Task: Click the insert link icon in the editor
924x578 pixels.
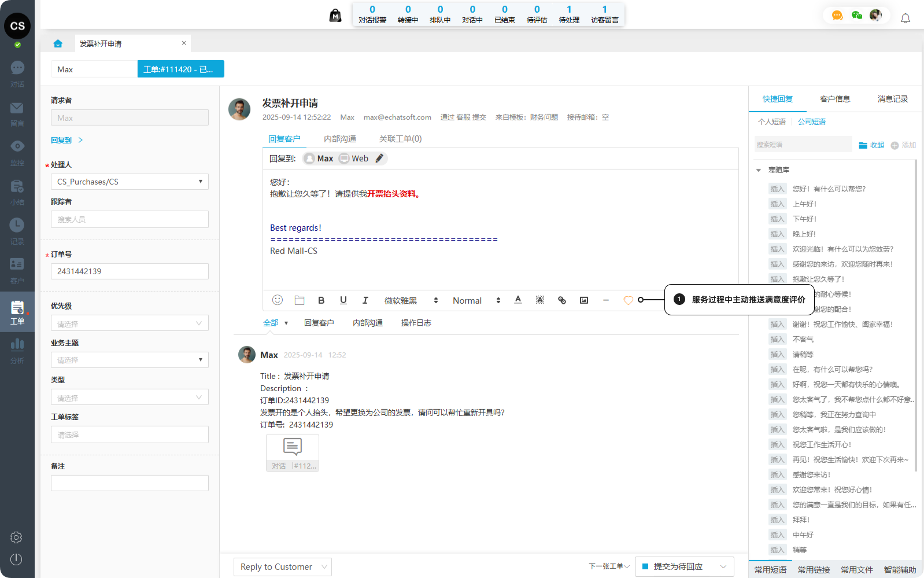Action: click(x=561, y=300)
